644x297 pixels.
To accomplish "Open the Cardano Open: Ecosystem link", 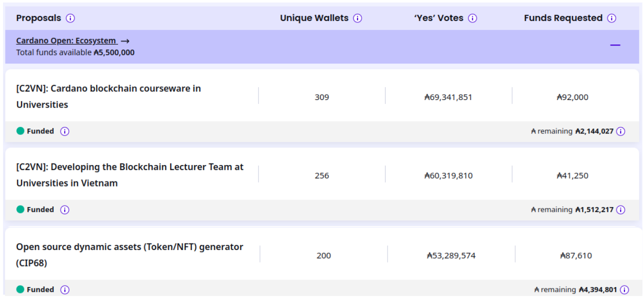I will coord(67,41).
